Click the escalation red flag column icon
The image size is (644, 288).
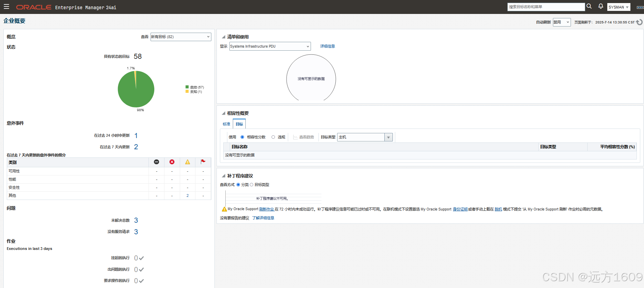click(x=203, y=162)
